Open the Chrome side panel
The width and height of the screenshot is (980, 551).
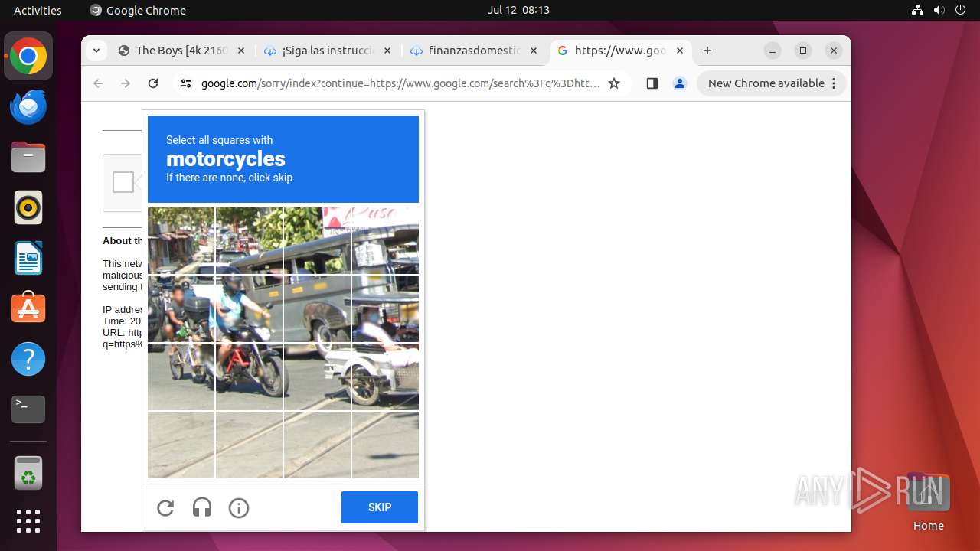(652, 83)
